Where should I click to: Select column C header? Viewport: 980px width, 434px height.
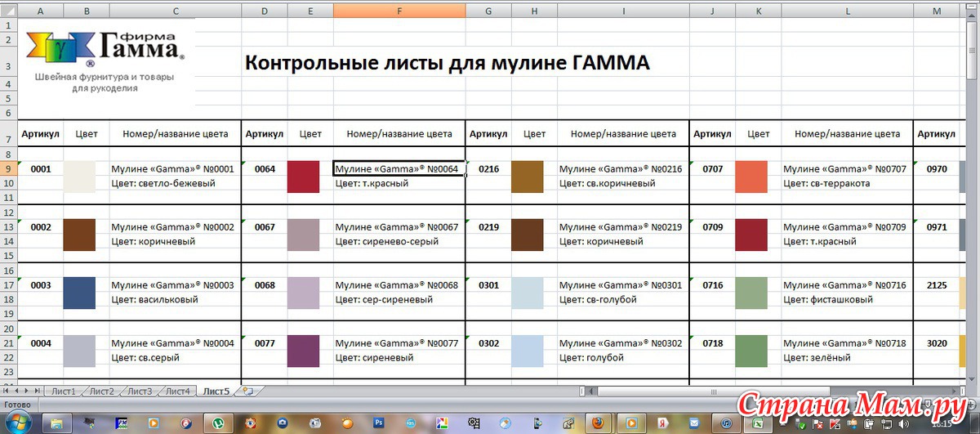coord(176,11)
